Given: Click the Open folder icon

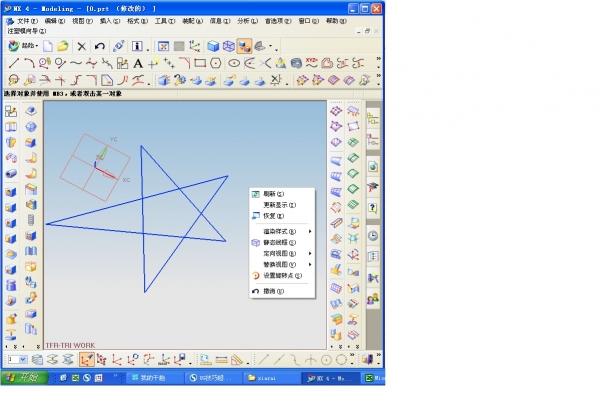Looking at the screenshot, I should point(63,46).
